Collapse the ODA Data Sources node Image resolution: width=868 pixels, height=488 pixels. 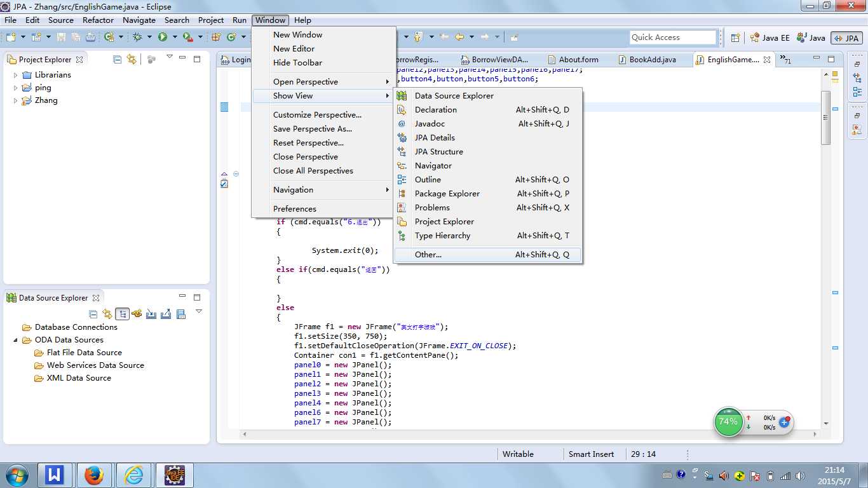pyautogui.click(x=15, y=340)
